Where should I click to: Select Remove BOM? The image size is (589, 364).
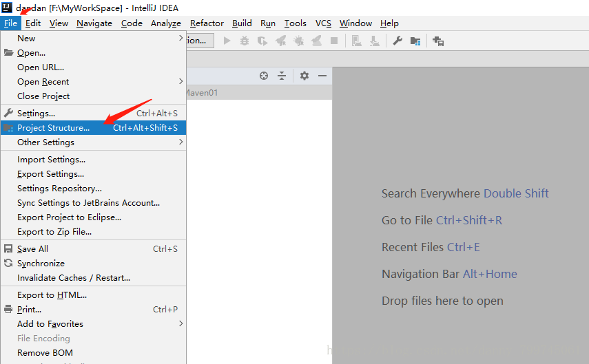click(x=93, y=353)
